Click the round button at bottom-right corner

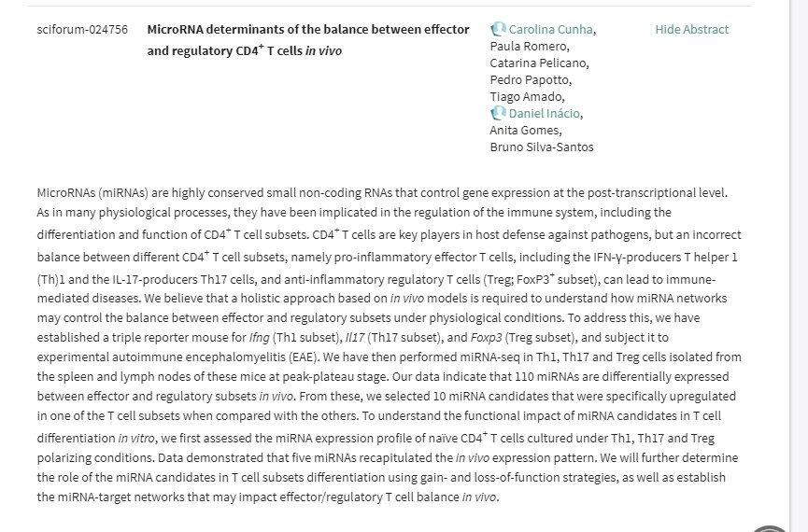[x=771, y=528]
